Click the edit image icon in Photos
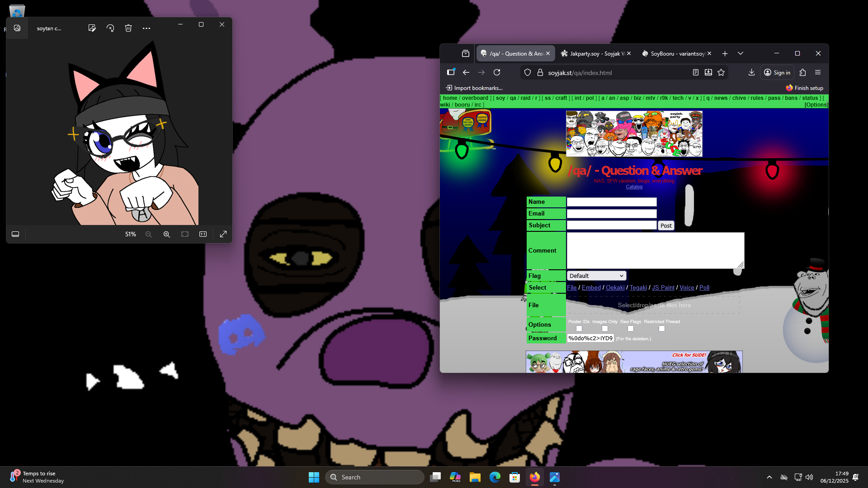This screenshot has width=868, height=488. click(x=92, y=28)
